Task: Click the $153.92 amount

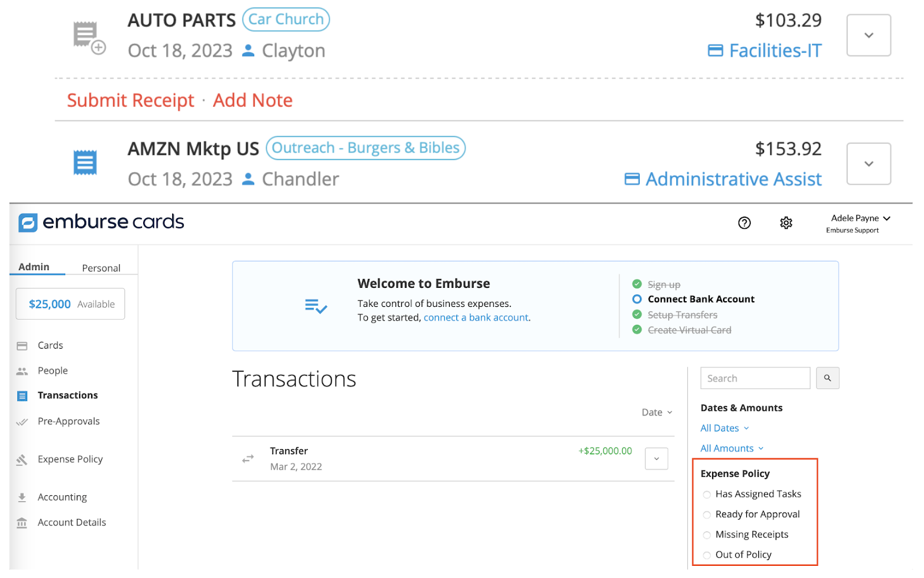Action: click(x=788, y=149)
